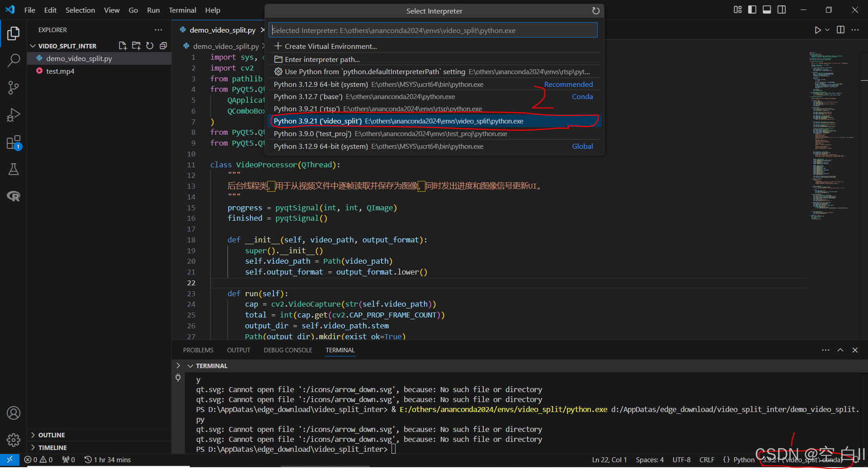Collapse all folders in Explorer
Screen dimensions: 868x469
click(163, 46)
